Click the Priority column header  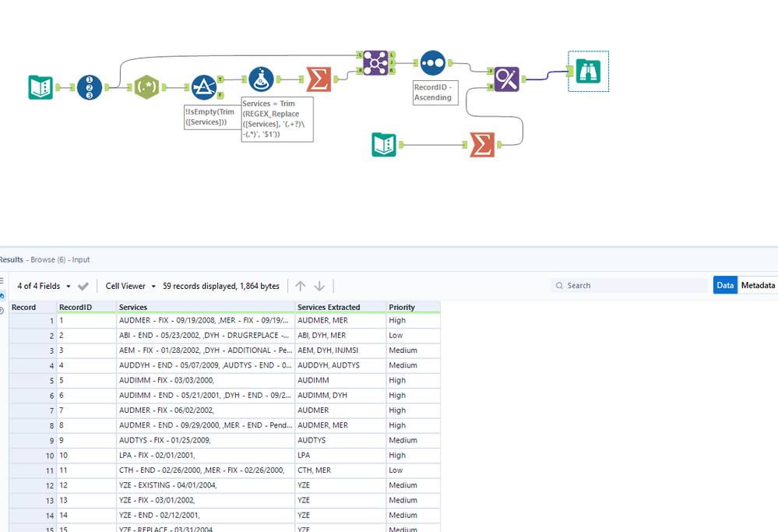414,307
